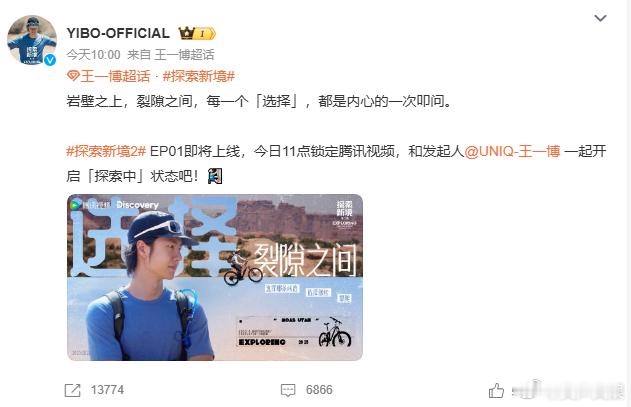Open the #探索新境2# hashtag link
Image resolution: width=631 pixels, height=407 pixels.
click(106, 151)
